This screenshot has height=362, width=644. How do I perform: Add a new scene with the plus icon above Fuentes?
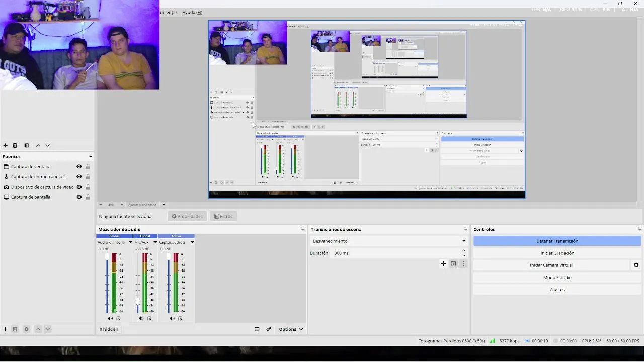(x=6, y=145)
